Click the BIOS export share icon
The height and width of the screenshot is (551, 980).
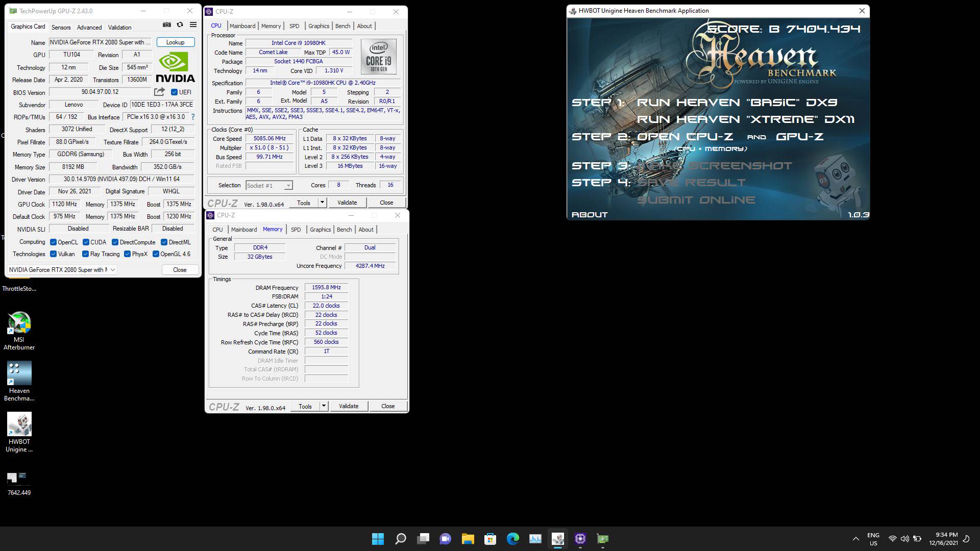[159, 92]
